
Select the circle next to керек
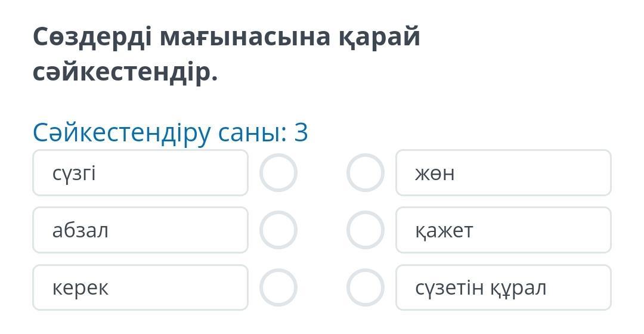278,287
